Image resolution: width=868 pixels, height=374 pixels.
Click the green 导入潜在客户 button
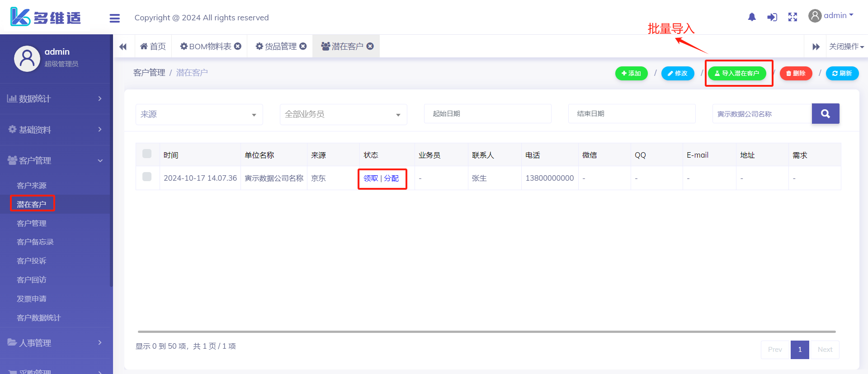point(737,73)
